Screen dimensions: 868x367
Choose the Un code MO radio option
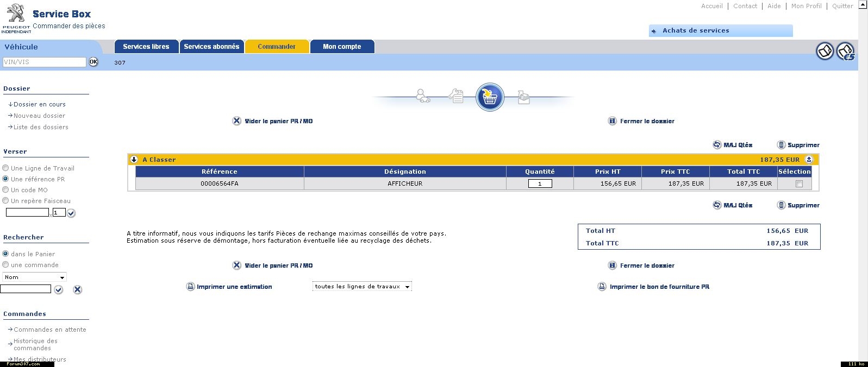[x=6, y=190]
